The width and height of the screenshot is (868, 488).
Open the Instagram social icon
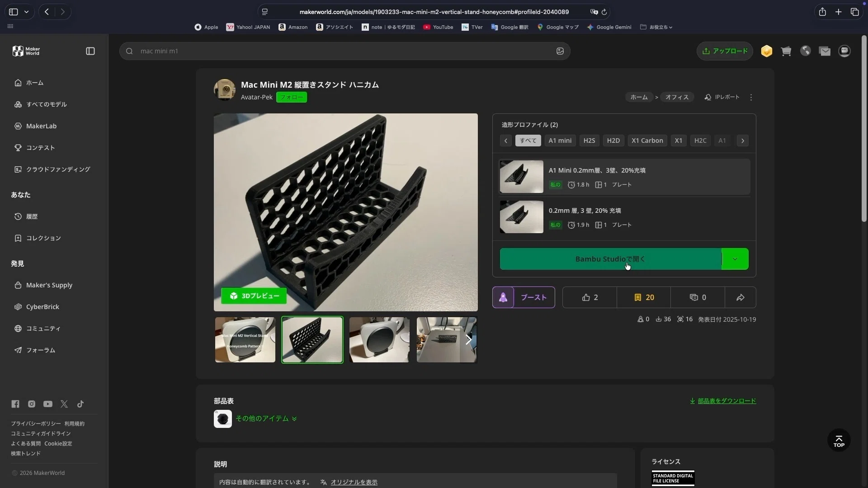[32, 404]
